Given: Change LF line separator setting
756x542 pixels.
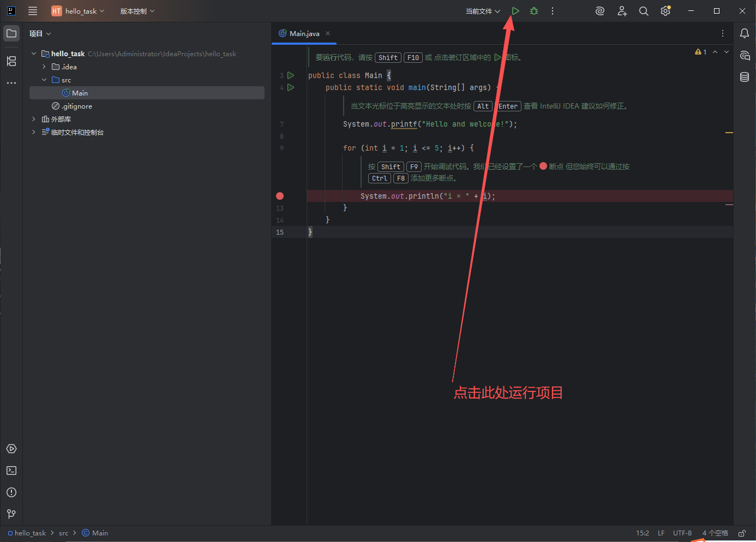Looking at the screenshot, I should click(661, 533).
